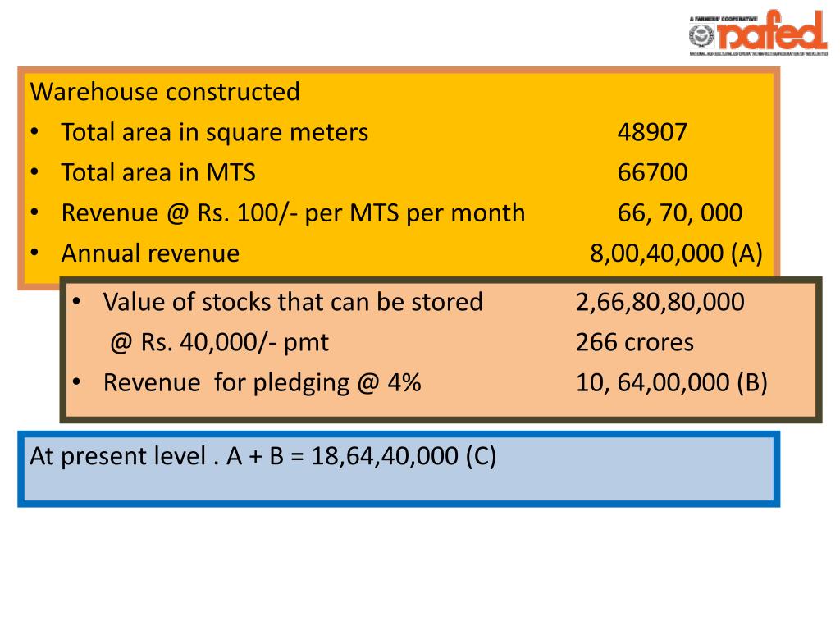Click 'Revenue for pledging @ 4%' label
Image resolution: width=840 pixels, height=630 pixels.
tap(262, 383)
